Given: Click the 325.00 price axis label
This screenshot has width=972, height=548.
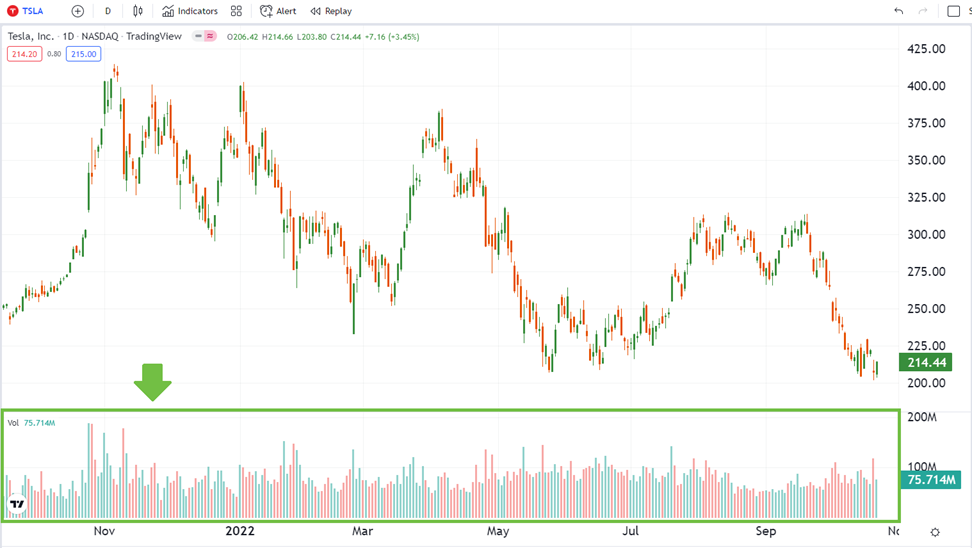Looking at the screenshot, I should (926, 197).
